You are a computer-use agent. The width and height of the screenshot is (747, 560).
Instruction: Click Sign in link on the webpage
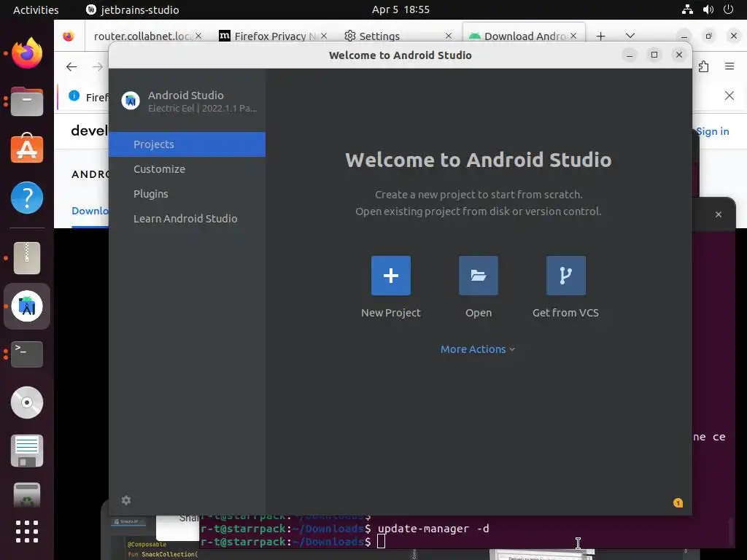pos(712,131)
